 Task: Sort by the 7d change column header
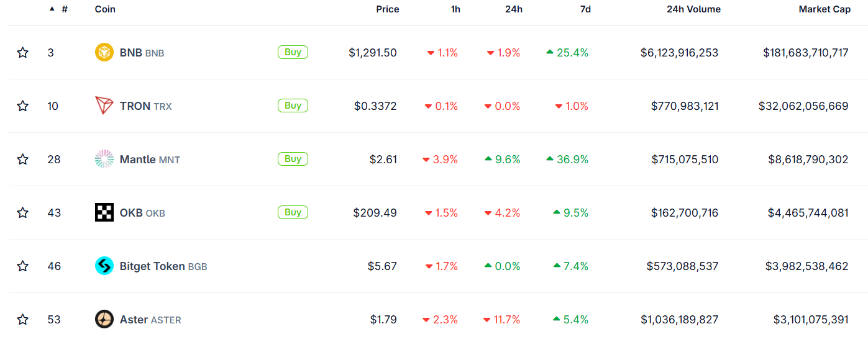tap(585, 9)
